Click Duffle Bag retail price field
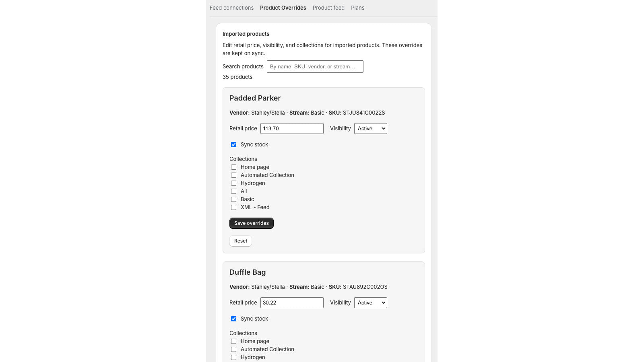This screenshot has width=644, height=362. (x=292, y=303)
